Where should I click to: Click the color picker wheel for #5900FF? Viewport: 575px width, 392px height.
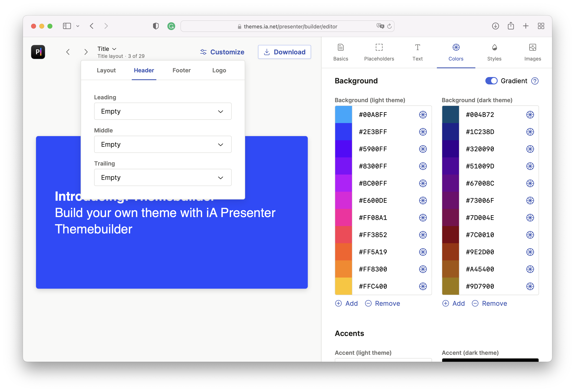[x=423, y=149]
